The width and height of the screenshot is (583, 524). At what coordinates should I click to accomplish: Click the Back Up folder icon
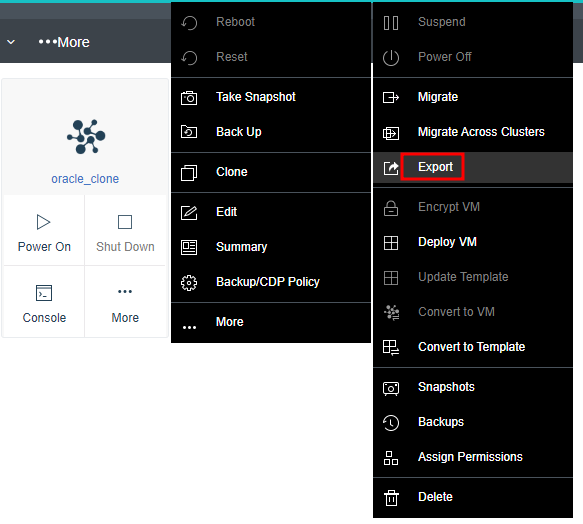189,132
